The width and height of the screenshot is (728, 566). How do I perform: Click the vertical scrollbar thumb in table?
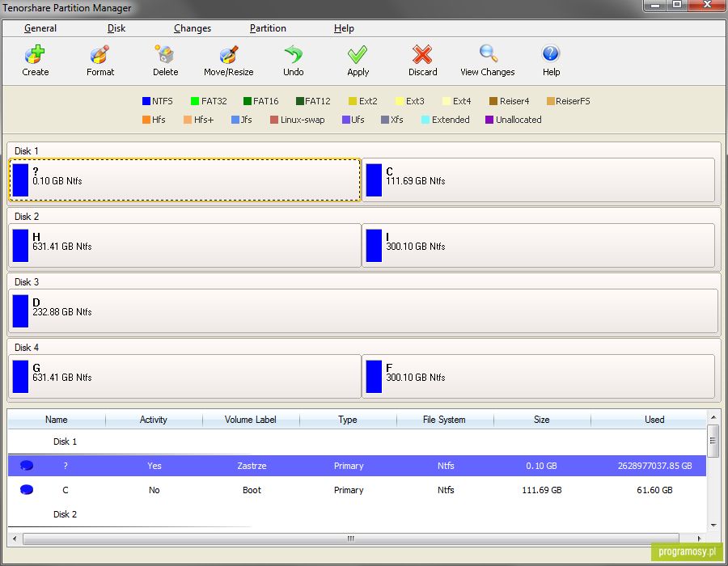pos(713,441)
